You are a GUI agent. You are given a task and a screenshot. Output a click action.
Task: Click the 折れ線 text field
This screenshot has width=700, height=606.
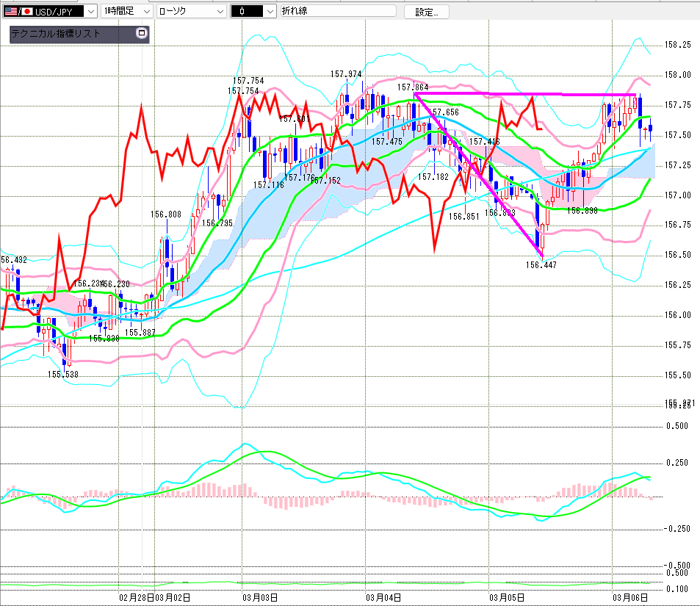coord(338,11)
